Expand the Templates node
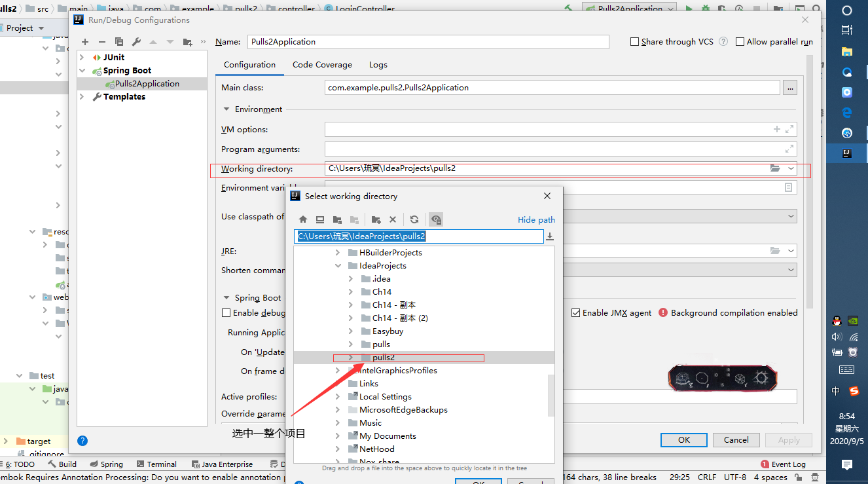Screen dimensions: 868x484 82,97
